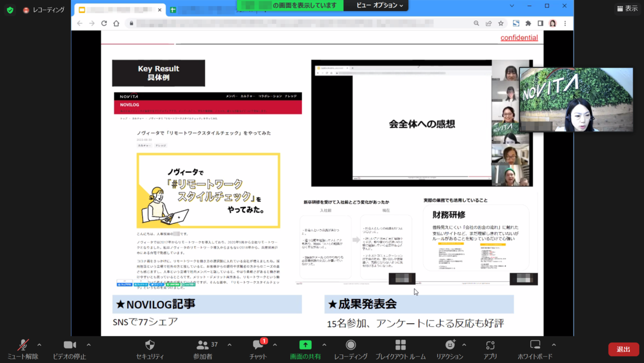Screen dimensions: 644x363
Task: Select the first Chrome tab with yellow icon
Action: click(120, 10)
